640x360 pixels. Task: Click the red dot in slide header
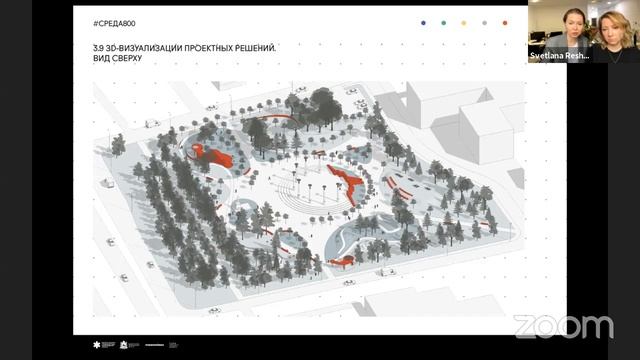pos(505,23)
